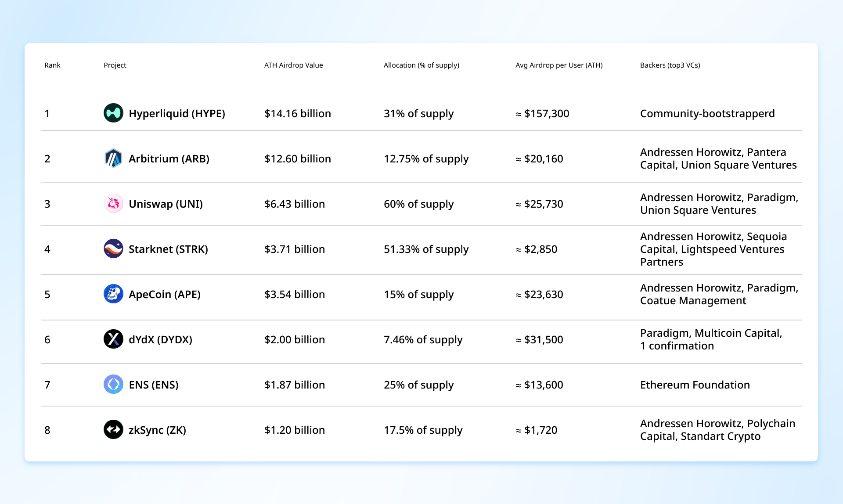The image size is (843, 504).
Task: Select the Backers (top3 VCs) header
Action: tap(670, 65)
